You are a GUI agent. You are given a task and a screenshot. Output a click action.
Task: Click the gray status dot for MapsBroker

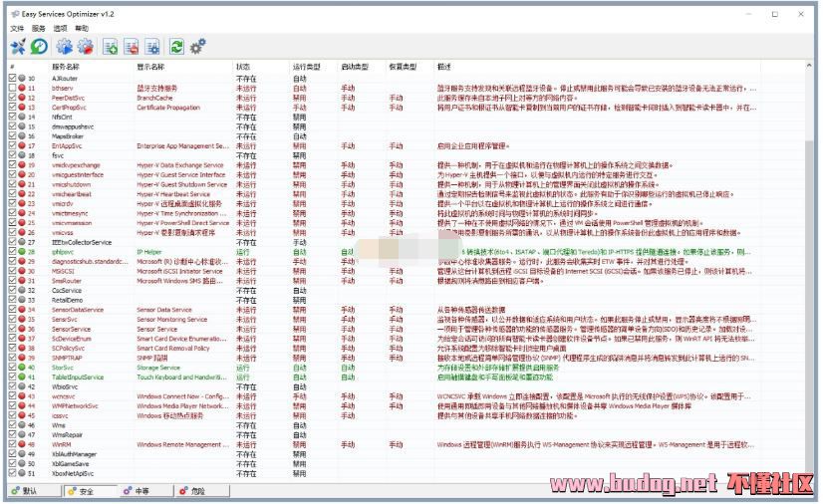[x=22, y=136]
